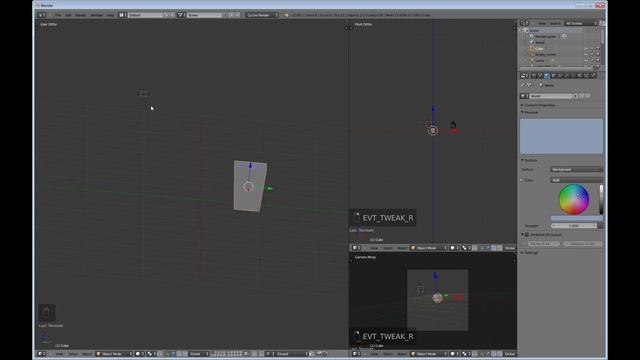The height and width of the screenshot is (360, 640).
Task: Click viewport shading icon in left viewport header
Action: point(140,354)
